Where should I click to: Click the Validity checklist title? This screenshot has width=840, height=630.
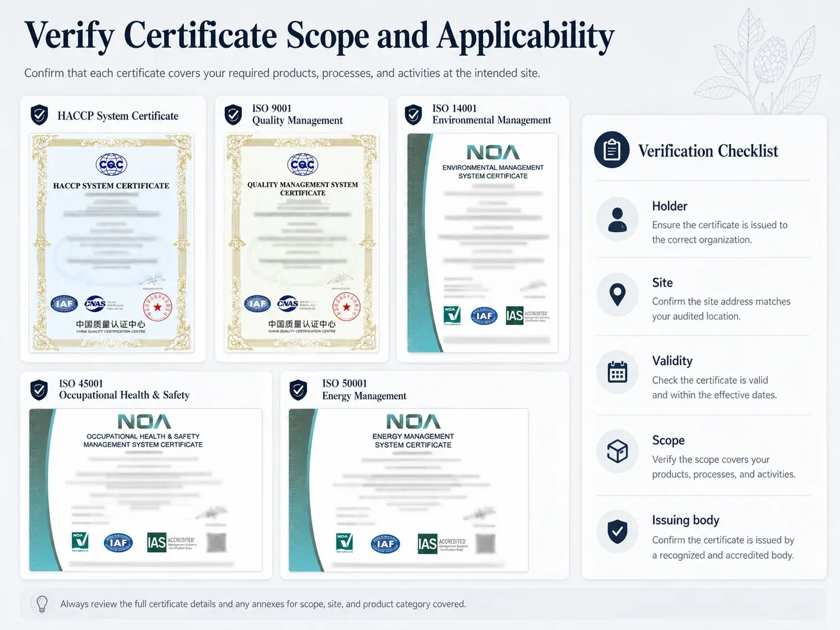[x=672, y=361]
